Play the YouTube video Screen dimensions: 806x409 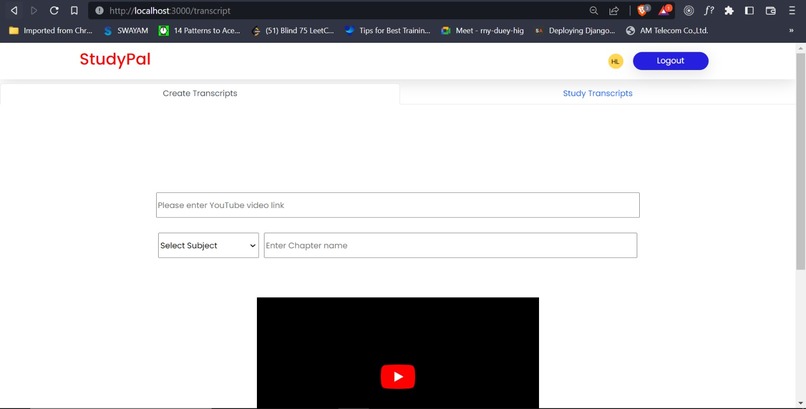398,377
